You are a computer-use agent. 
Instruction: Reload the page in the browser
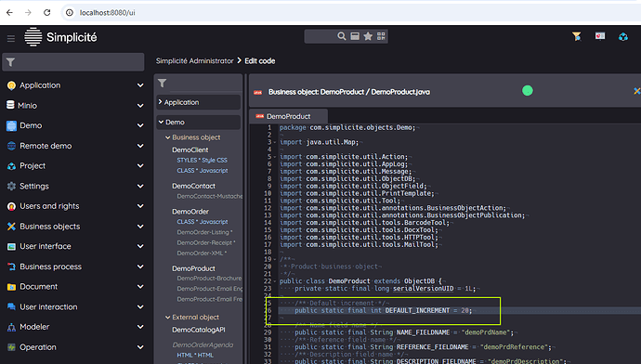click(x=47, y=13)
